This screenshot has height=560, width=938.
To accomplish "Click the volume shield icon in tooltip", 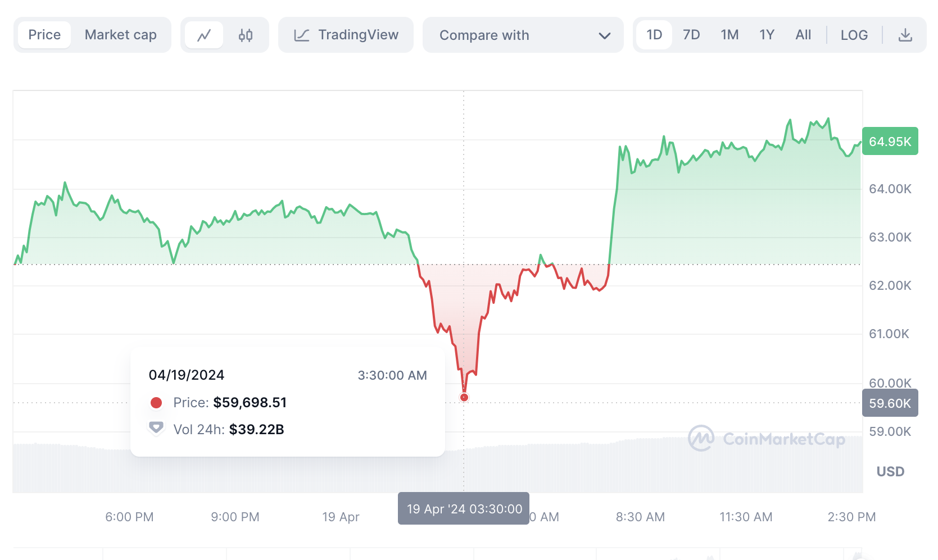I will (x=156, y=428).
